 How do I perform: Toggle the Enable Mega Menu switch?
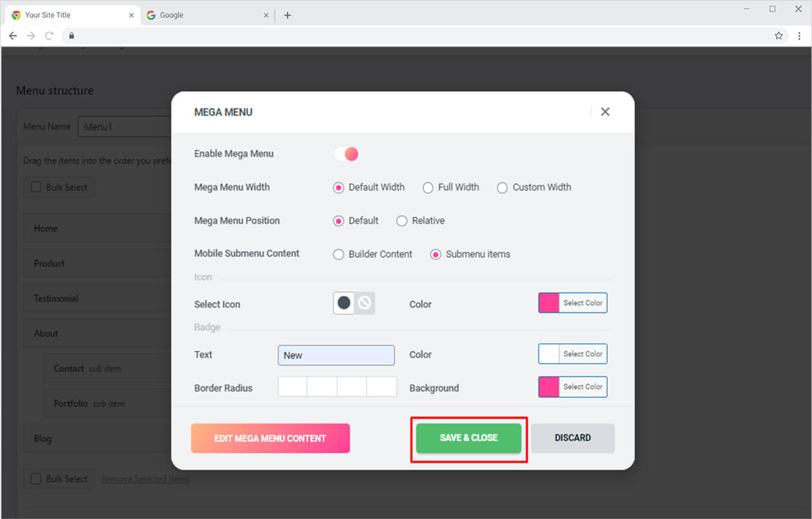pyautogui.click(x=346, y=154)
